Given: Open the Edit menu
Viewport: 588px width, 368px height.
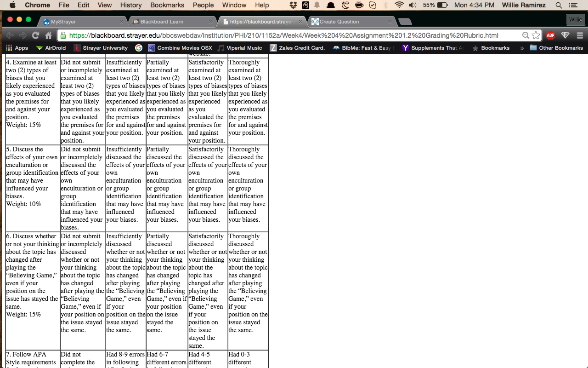Looking at the screenshot, I should point(83,5).
